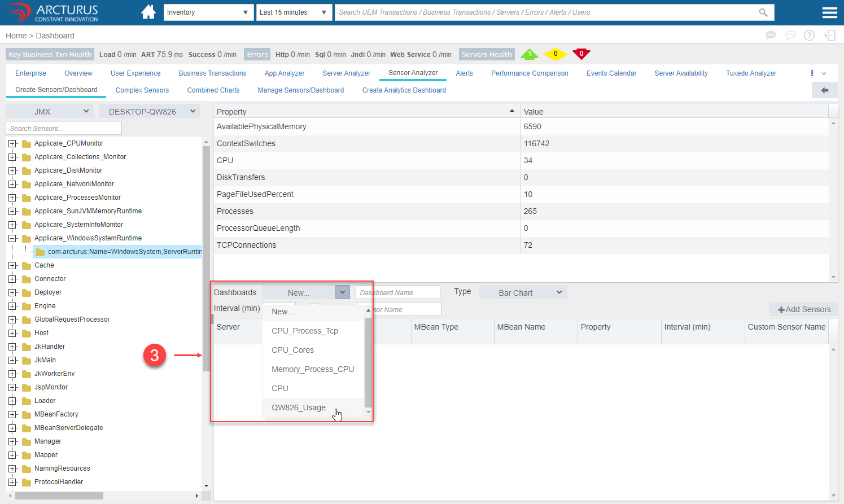The height and width of the screenshot is (504, 844).
Task: Click the green up-triangle server health indicator
Action: tap(529, 54)
